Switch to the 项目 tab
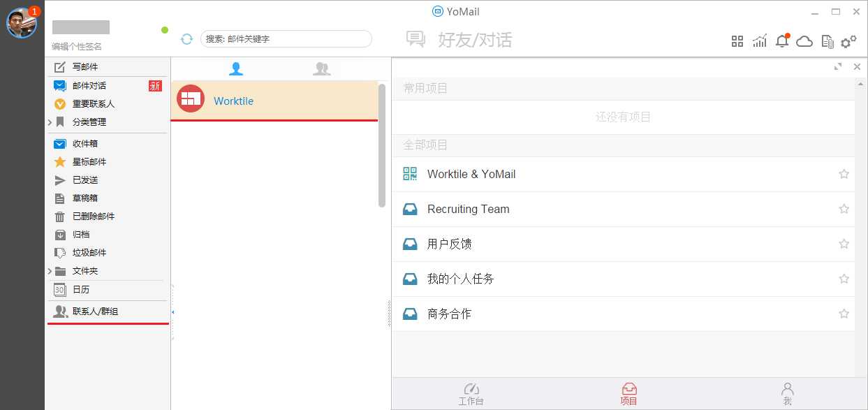Viewport: 868px width, 410px height. pos(628,394)
